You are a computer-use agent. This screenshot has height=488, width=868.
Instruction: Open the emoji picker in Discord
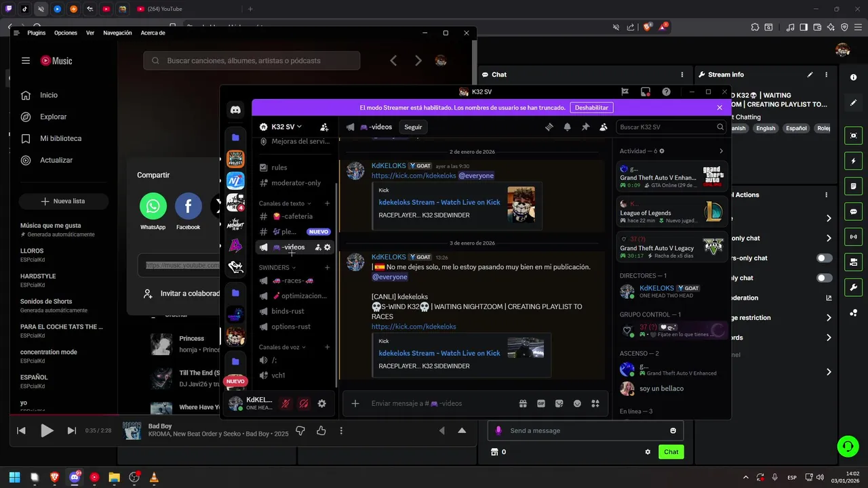tap(577, 403)
